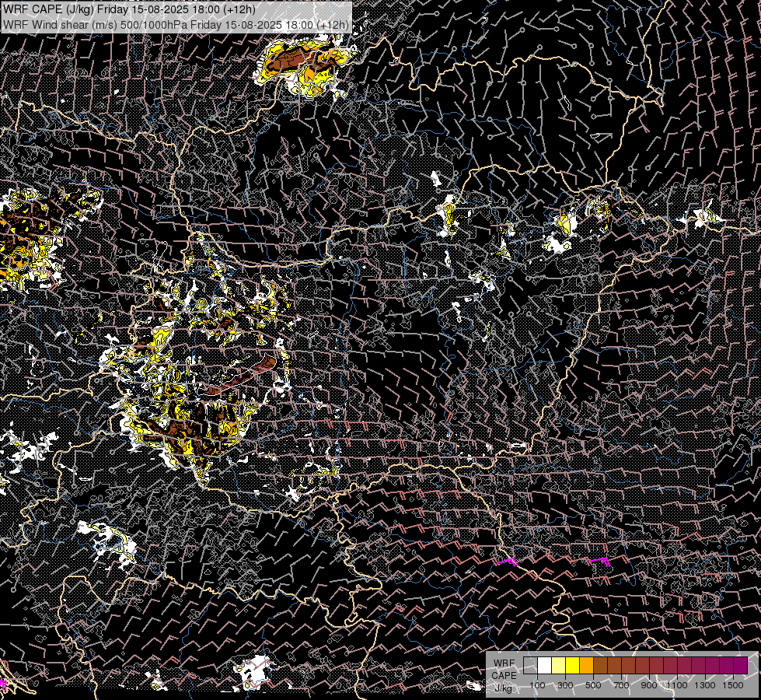Click the 'WRF CAPE (J/kg) Friday' title line
Screen dimensions: 761x700
[x=128, y=9]
